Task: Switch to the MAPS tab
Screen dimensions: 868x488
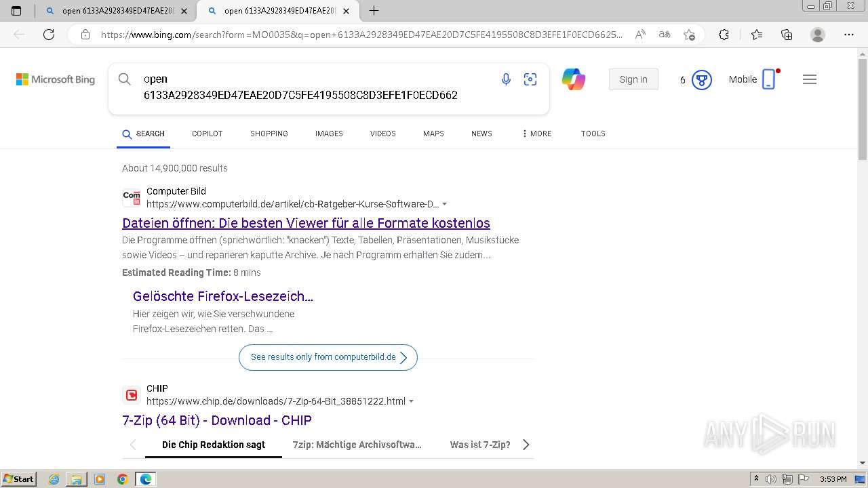Action: pos(433,134)
